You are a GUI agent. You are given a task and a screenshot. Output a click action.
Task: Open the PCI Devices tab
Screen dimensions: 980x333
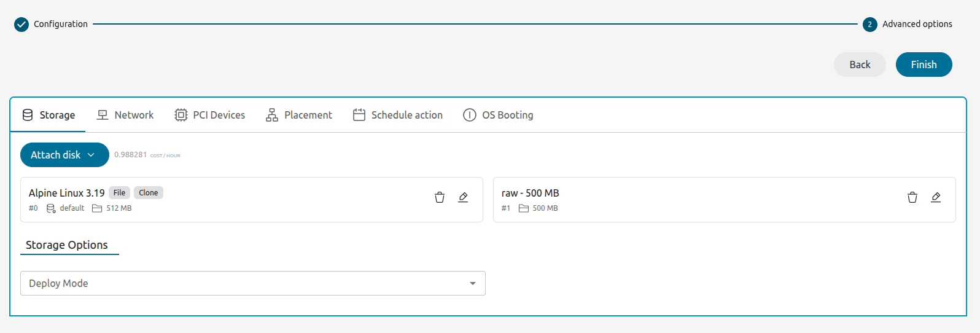(x=210, y=115)
